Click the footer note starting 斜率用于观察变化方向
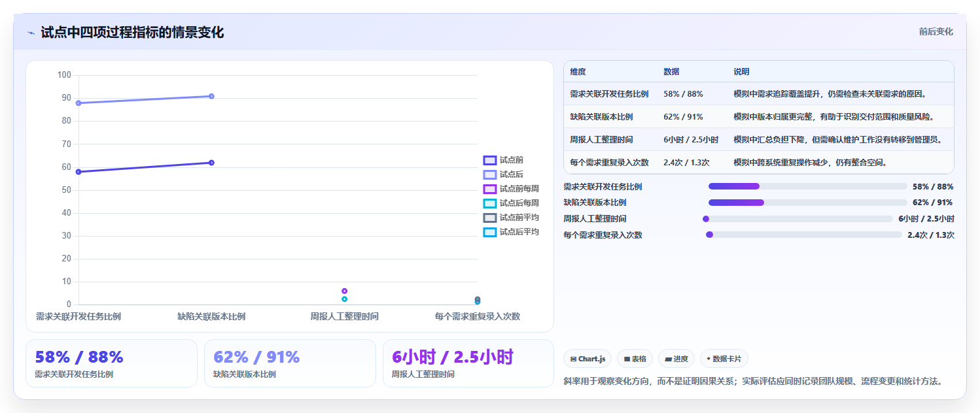 (752, 381)
